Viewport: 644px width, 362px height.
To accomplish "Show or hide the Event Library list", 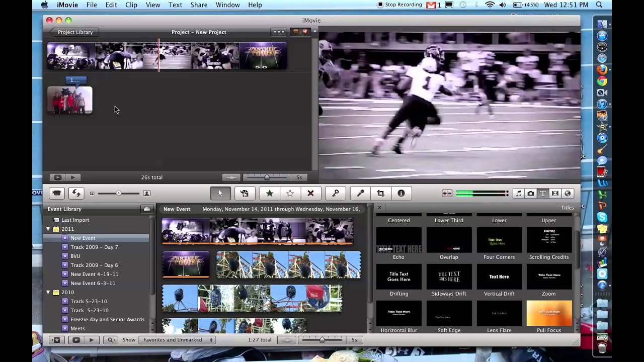I will [56, 340].
